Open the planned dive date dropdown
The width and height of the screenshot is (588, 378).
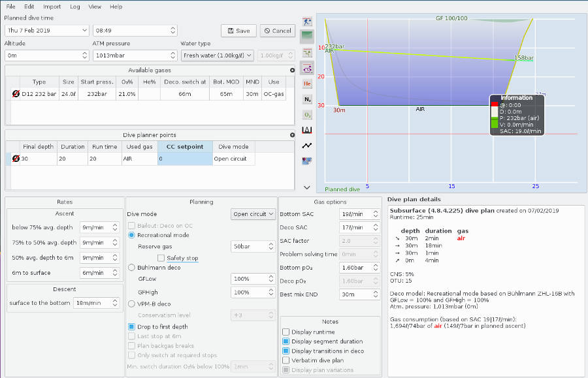pos(85,31)
